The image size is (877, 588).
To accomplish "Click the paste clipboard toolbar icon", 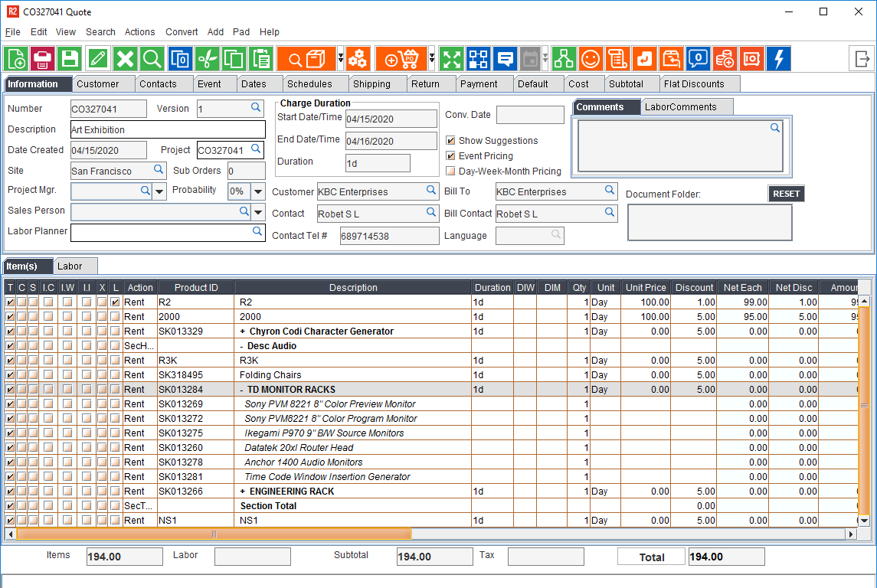I will [x=261, y=59].
